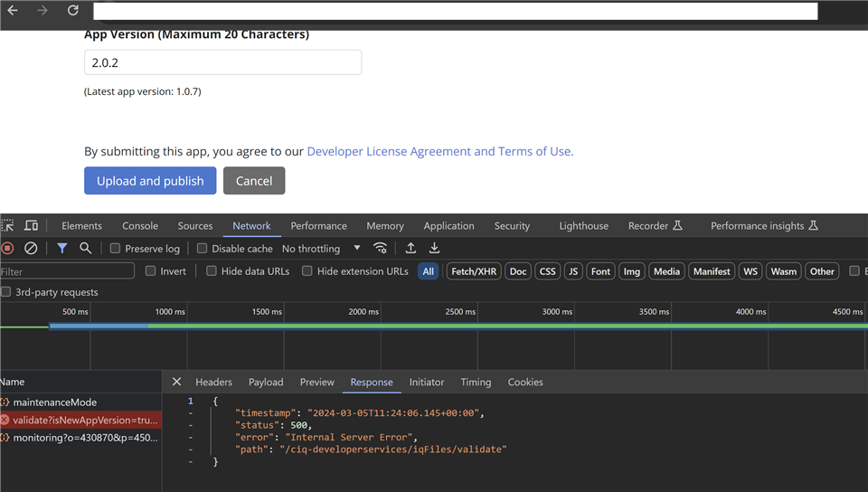The height and width of the screenshot is (492, 868).
Task: Click the Upload and publish button
Action: click(x=150, y=181)
